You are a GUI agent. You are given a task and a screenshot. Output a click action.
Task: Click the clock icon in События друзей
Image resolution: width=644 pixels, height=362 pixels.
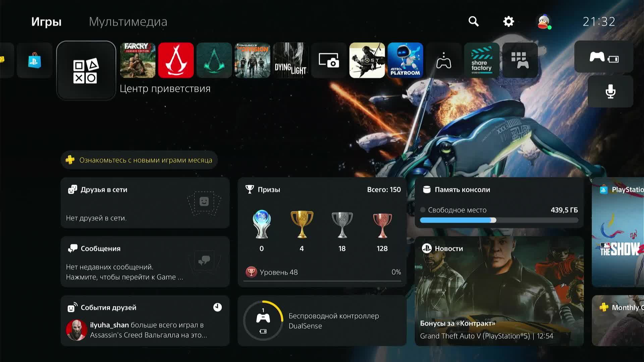217,307
